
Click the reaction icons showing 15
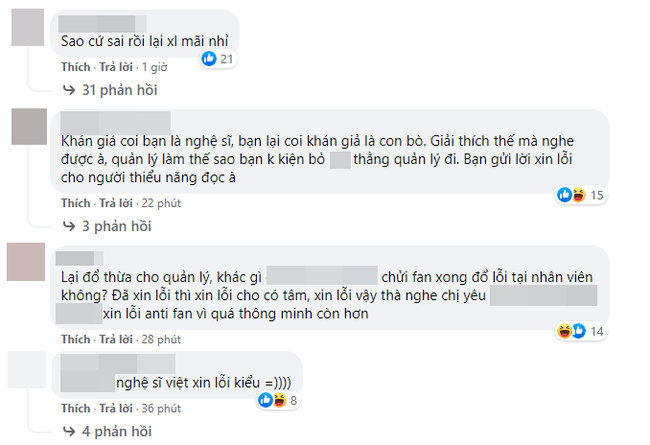click(x=578, y=193)
